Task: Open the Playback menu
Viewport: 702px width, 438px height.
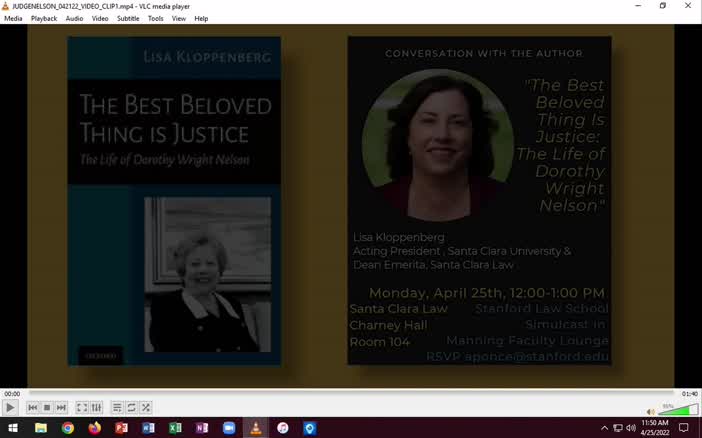Action: coord(44,18)
